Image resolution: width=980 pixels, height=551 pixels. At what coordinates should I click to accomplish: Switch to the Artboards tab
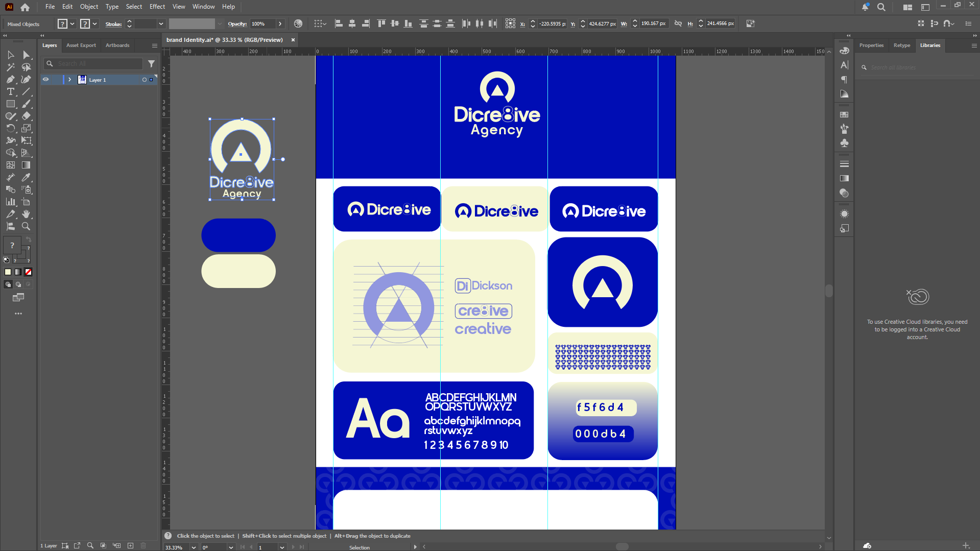[x=117, y=45]
